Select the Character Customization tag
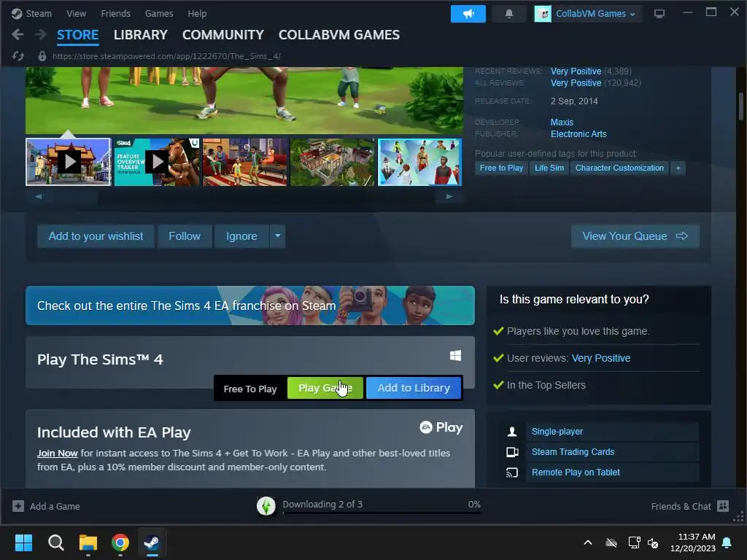The image size is (747, 560). click(619, 168)
